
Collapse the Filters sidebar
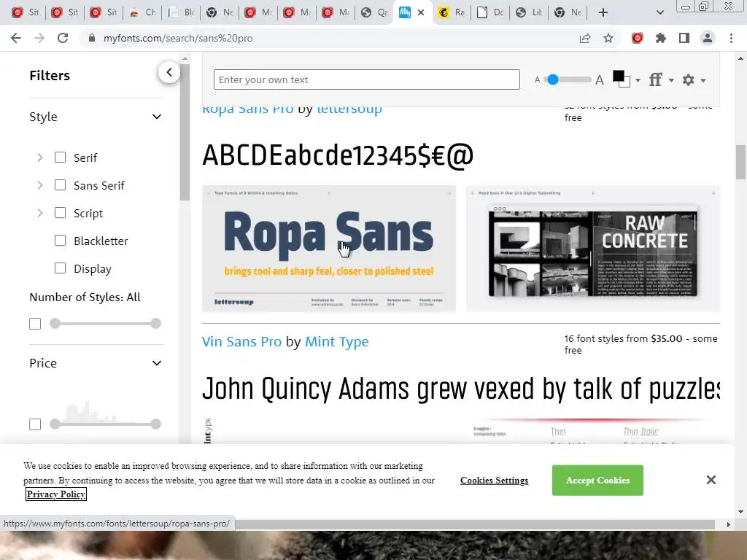click(169, 72)
